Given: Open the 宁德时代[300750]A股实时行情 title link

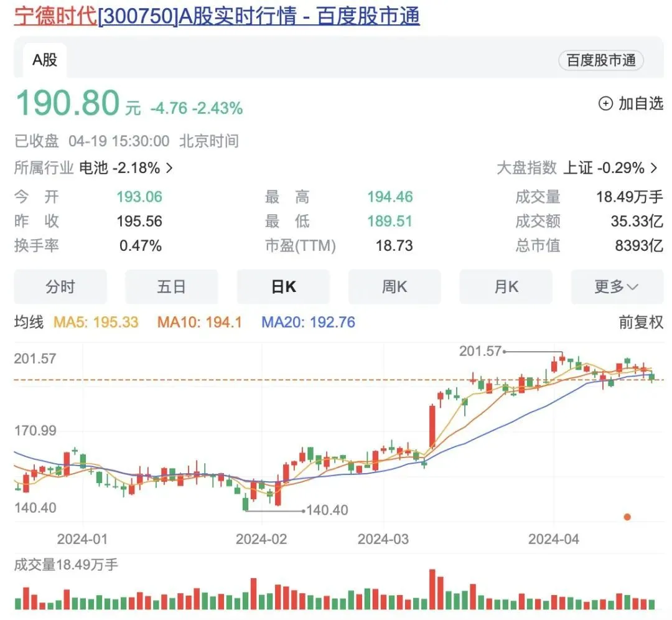Looking at the screenshot, I should 217,16.
